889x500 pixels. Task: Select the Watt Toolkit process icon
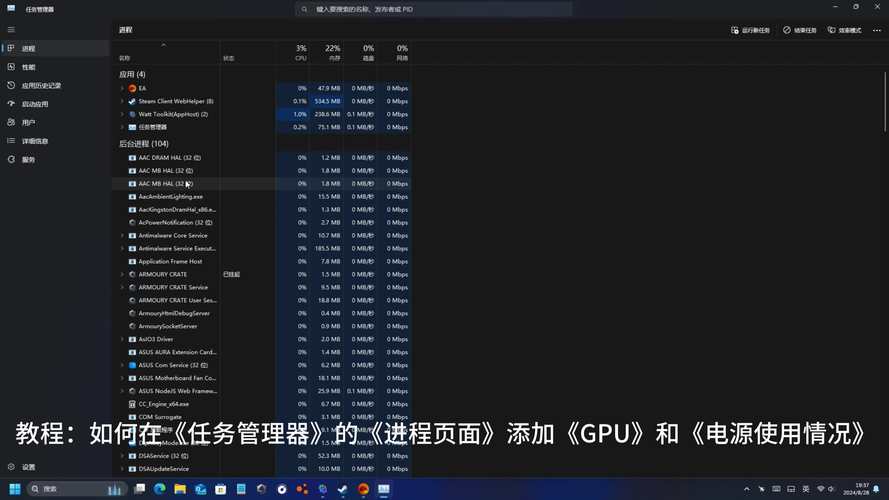(x=132, y=115)
